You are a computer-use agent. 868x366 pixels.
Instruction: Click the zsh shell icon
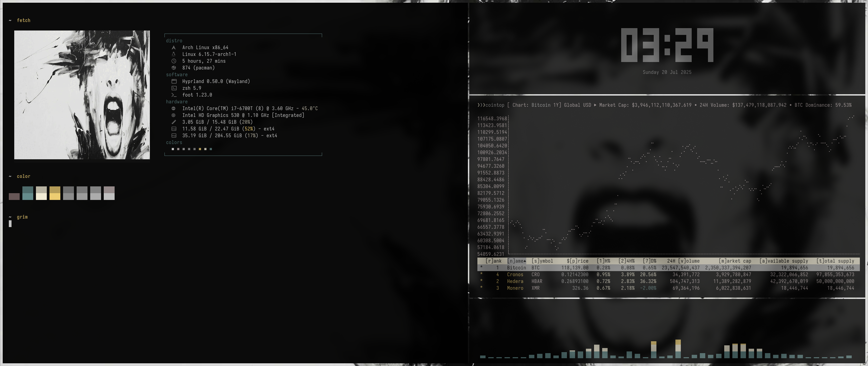(174, 88)
